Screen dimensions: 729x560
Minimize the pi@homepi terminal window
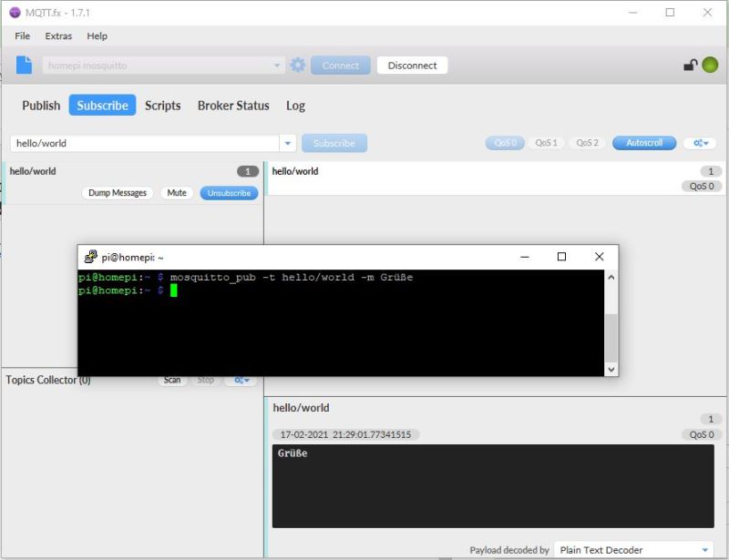pos(525,257)
